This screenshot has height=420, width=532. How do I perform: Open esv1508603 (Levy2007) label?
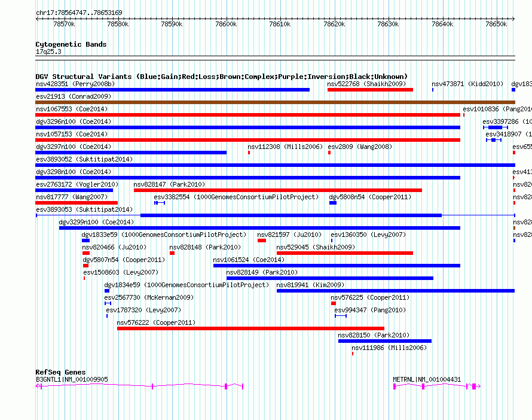coord(121,272)
